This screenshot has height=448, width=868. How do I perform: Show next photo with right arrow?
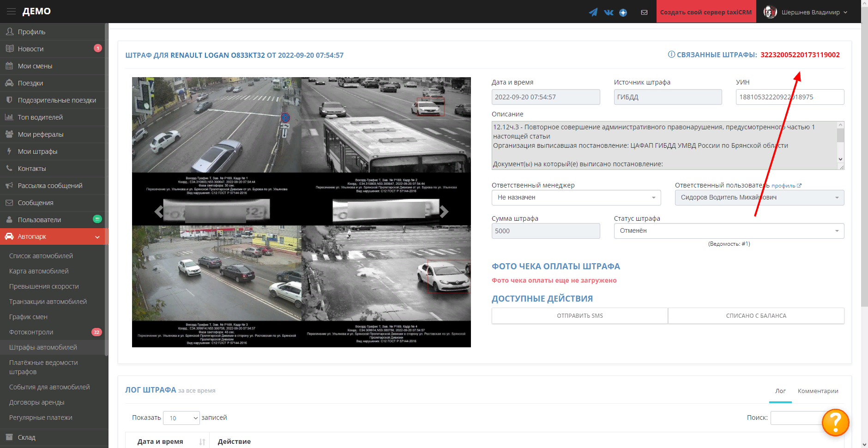tap(444, 212)
